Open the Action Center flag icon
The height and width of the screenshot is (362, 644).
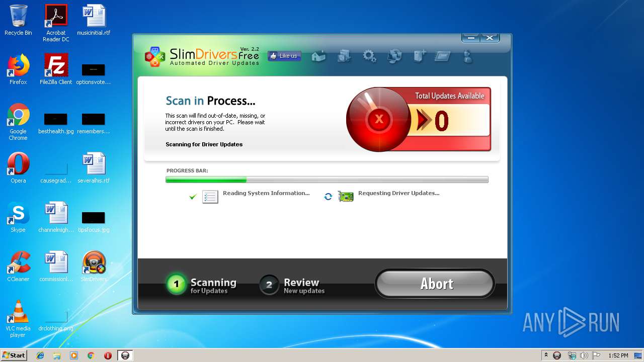coord(596,355)
